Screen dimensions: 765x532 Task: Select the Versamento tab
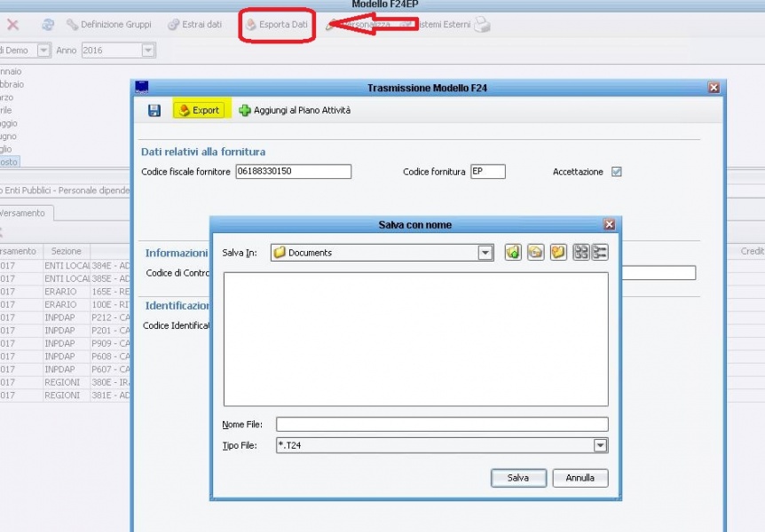pos(26,213)
